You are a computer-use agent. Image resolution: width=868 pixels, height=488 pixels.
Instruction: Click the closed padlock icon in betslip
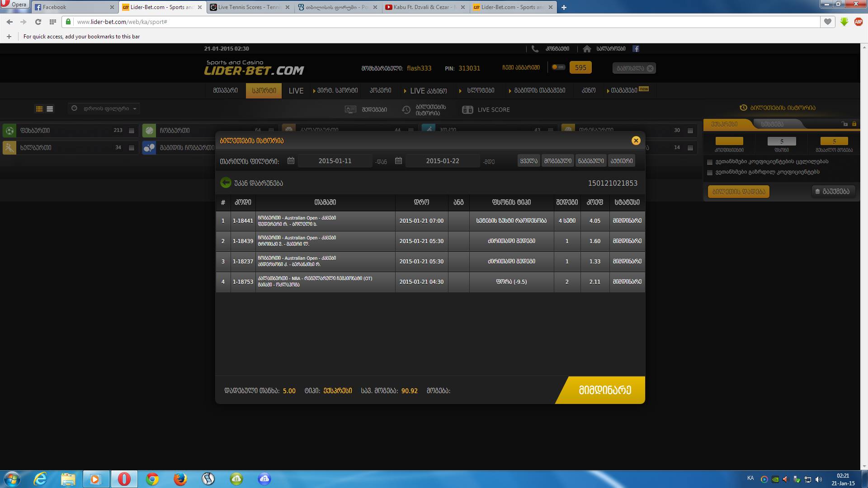(x=854, y=124)
